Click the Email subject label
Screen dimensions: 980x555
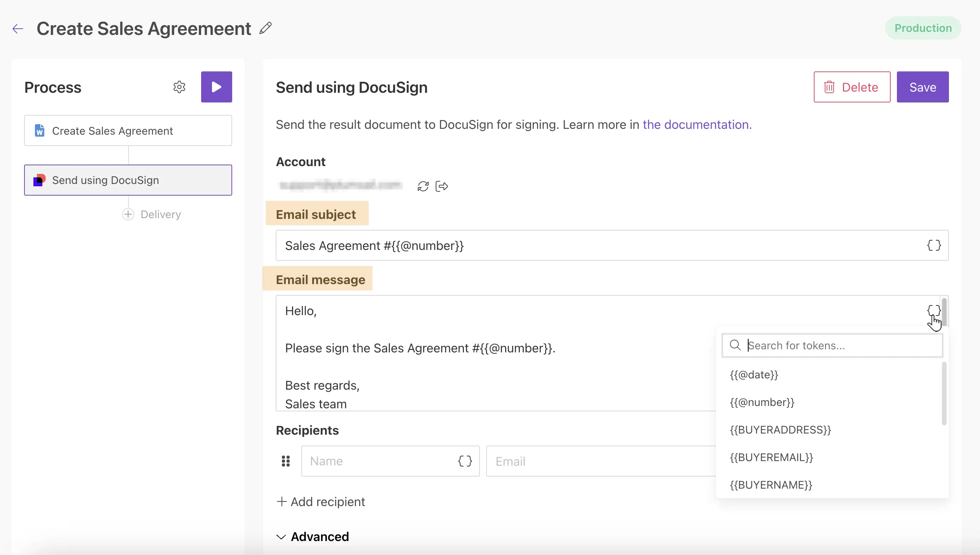pos(316,214)
